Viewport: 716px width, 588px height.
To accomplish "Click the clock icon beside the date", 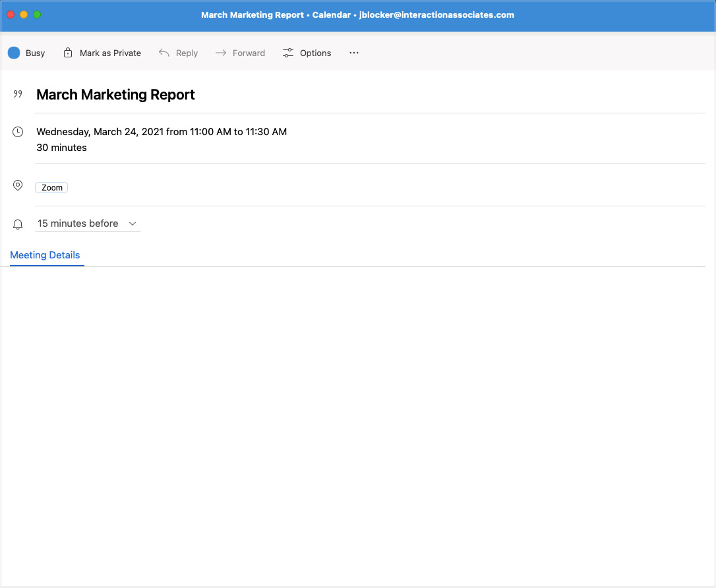I will click(18, 132).
